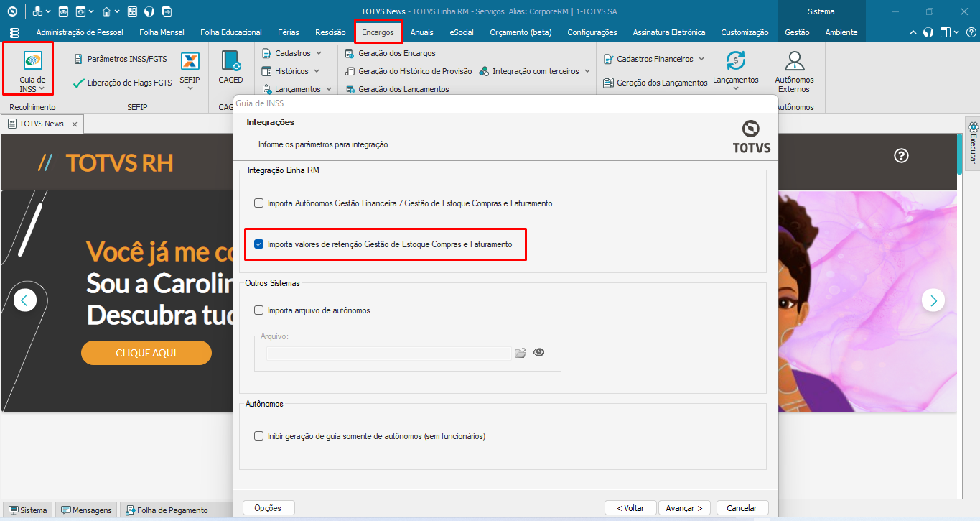Open Geração dos Lançamentos financial item

click(x=655, y=83)
